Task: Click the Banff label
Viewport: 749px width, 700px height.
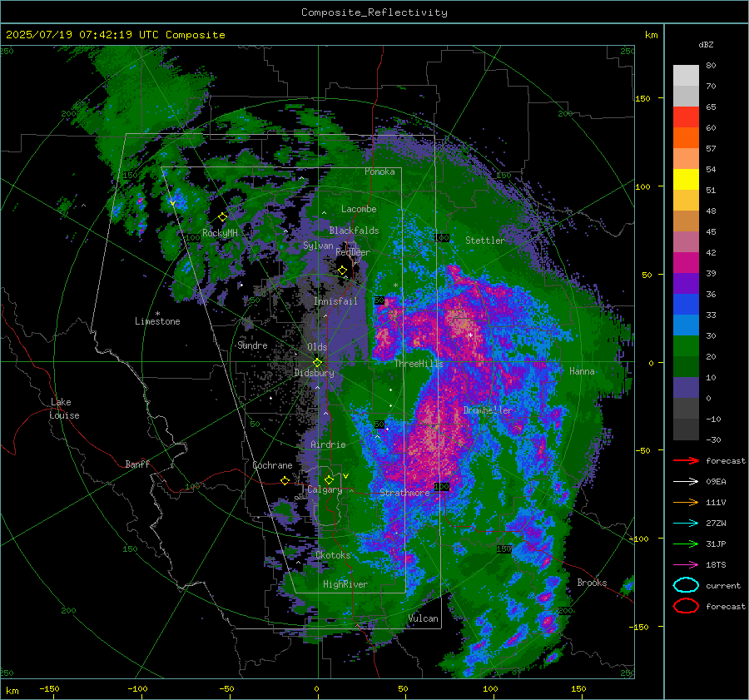Action: pos(137,464)
